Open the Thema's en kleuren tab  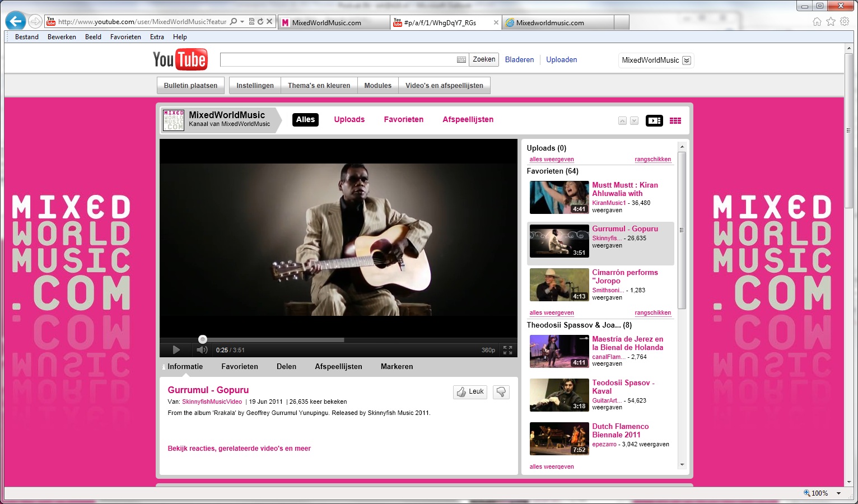click(x=319, y=86)
